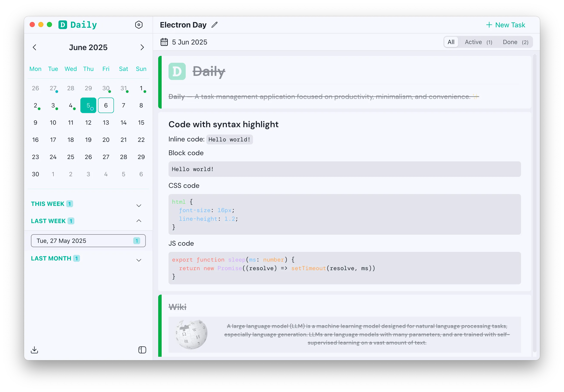Screen dimensions: 564x392
Task: Click the THIS WEEK count badge
Action: click(69, 204)
